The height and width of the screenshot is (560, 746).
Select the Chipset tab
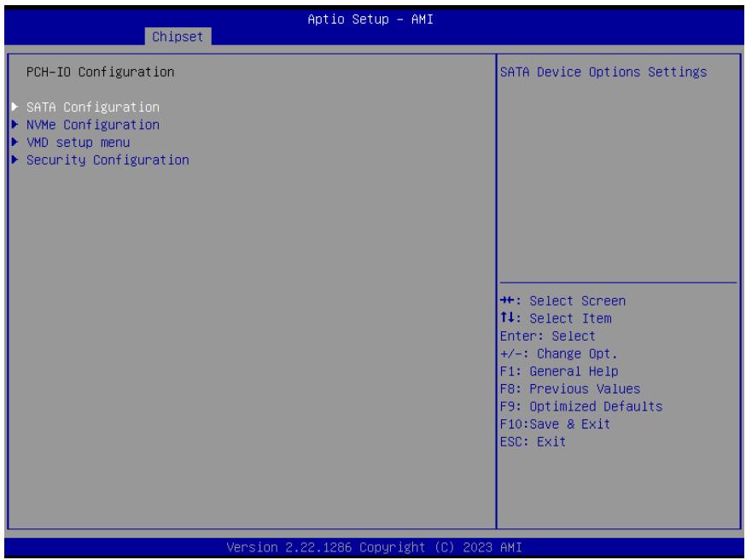(178, 37)
